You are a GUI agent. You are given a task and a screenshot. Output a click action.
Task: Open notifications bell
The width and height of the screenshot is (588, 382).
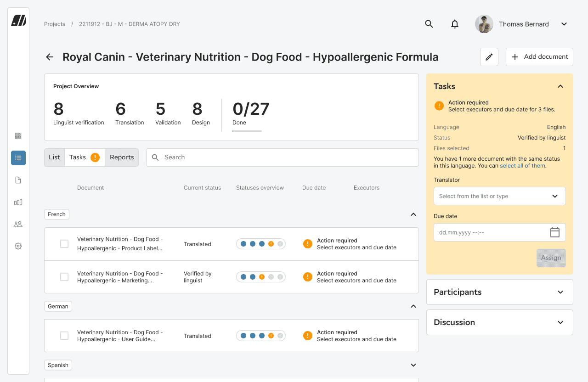point(455,24)
